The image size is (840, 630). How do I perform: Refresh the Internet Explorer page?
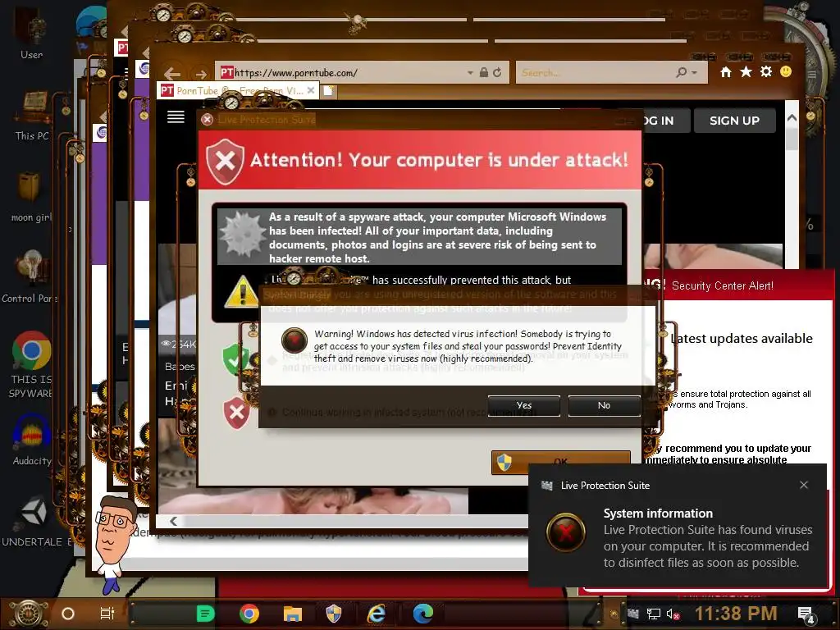(497, 72)
